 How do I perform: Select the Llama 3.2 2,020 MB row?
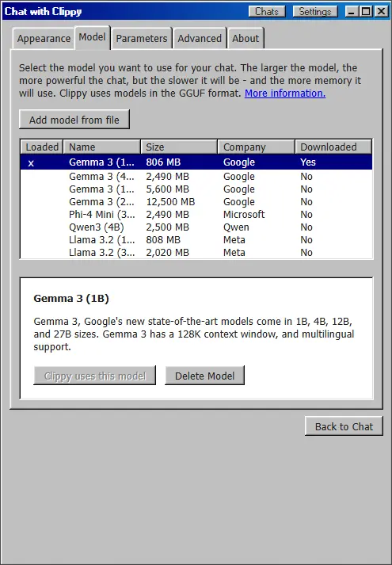tap(196, 252)
